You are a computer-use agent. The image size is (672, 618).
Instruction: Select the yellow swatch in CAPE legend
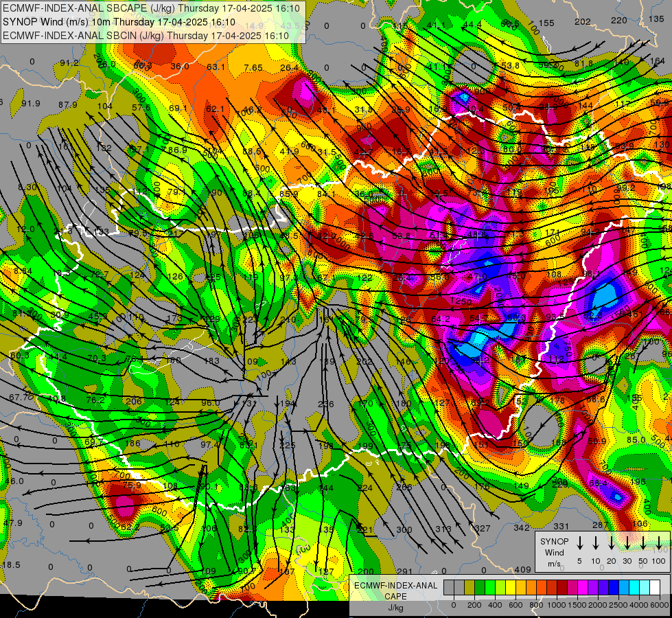511,587
